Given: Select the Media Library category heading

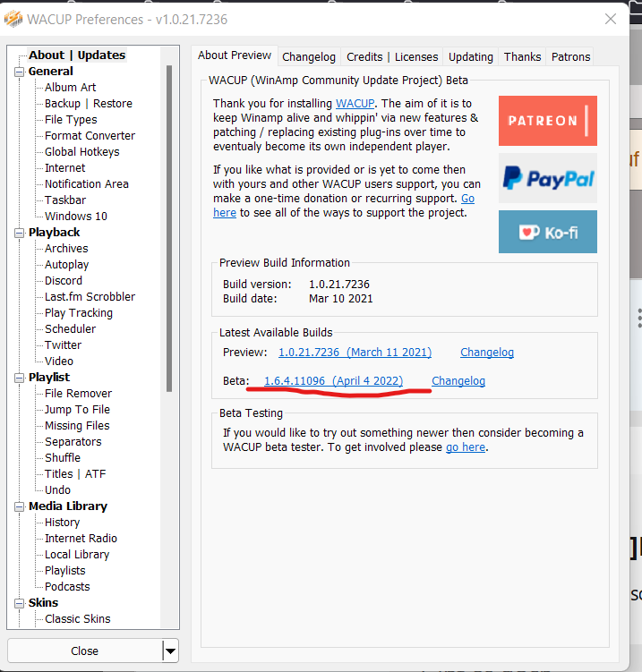Looking at the screenshot, I should coord(68,506).
